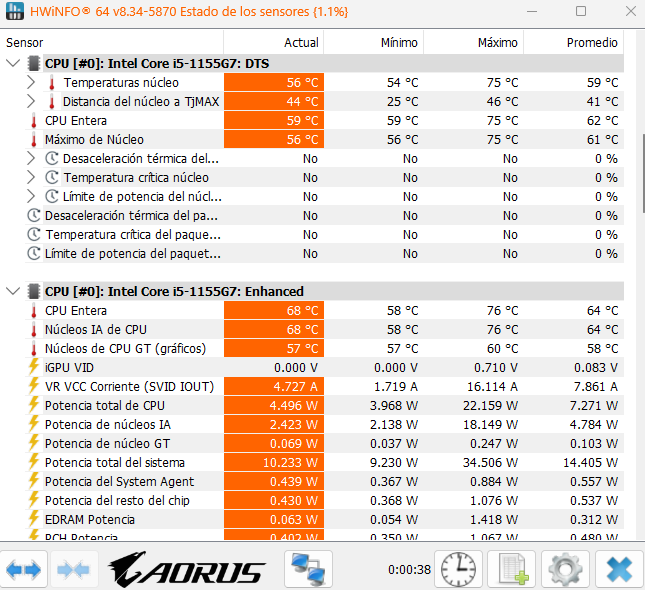Screen dimensions: 645x590
Task: Expand Temperaturas núcleo row
Action: [31, 82]
